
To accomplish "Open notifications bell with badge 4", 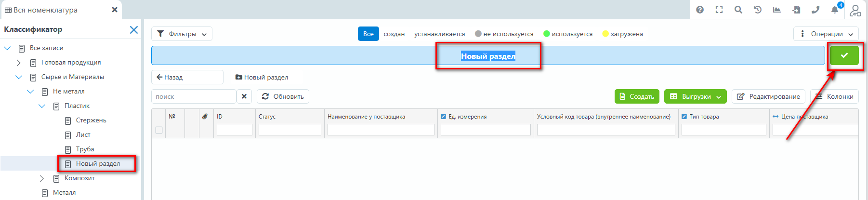I will coord(835,10).
